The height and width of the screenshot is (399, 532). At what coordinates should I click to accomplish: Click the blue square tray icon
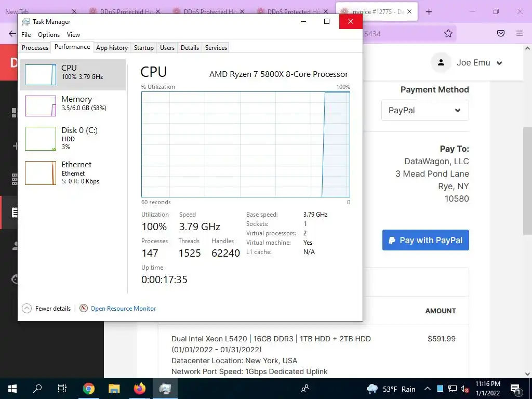click(440, 389)
